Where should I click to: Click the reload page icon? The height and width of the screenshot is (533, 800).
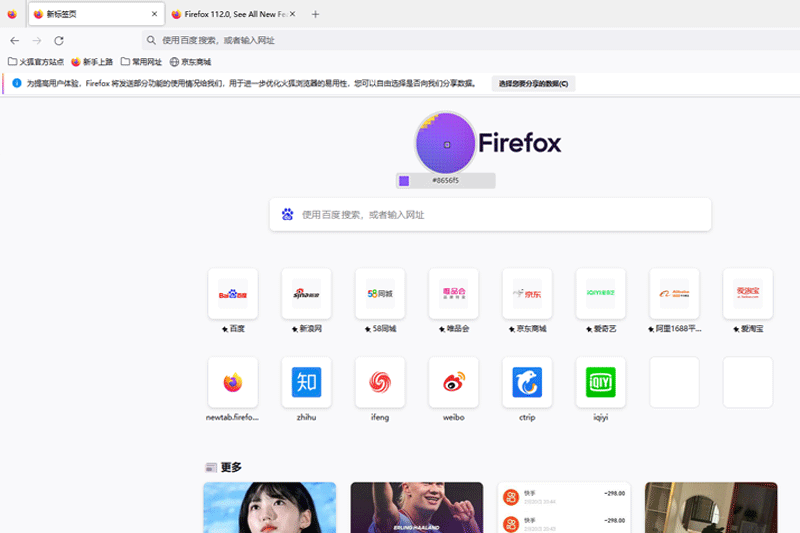point(59,40)
